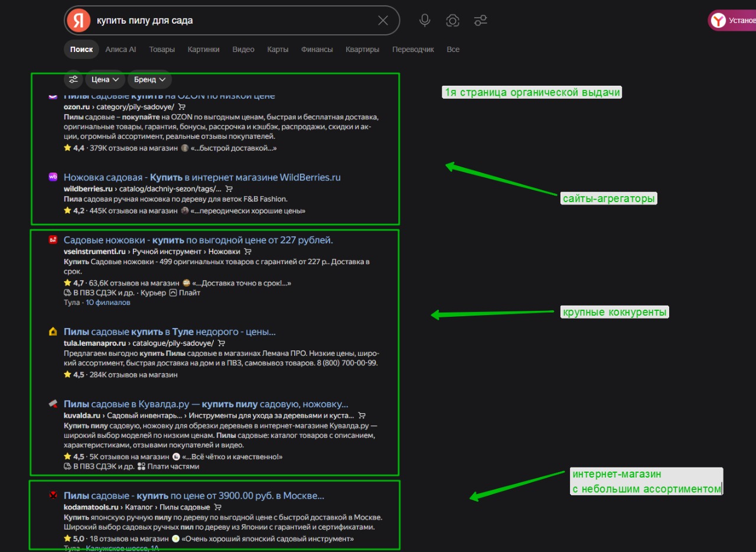This screenshot has width=756, height=552.
Task: Click the kuvalda.ru domain link
Action: coord(82,415)
